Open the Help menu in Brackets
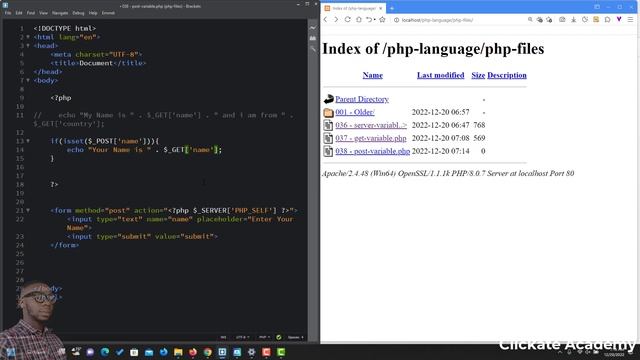640x360 pixels. coord(93,13)
